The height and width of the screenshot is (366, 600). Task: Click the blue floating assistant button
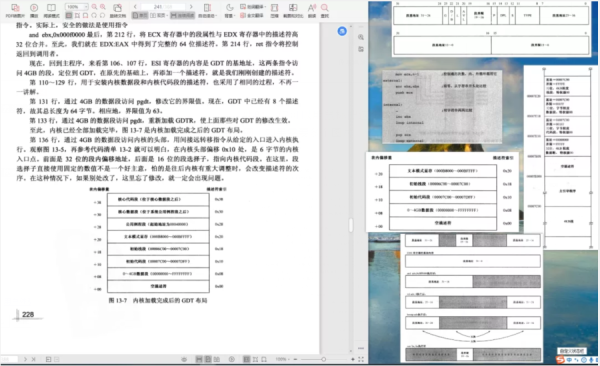click(x=342, y=31)
